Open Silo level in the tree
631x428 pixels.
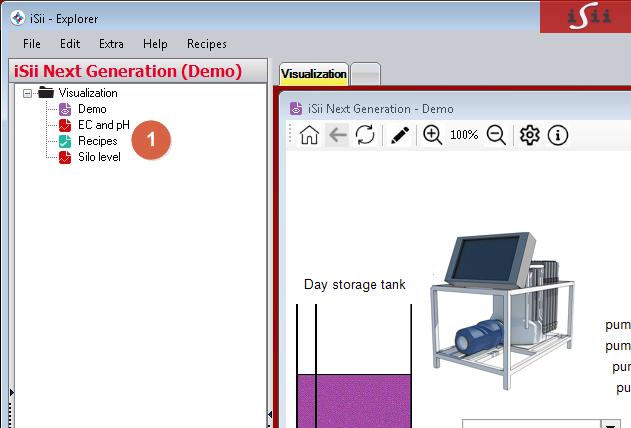[x=99, y=157]
